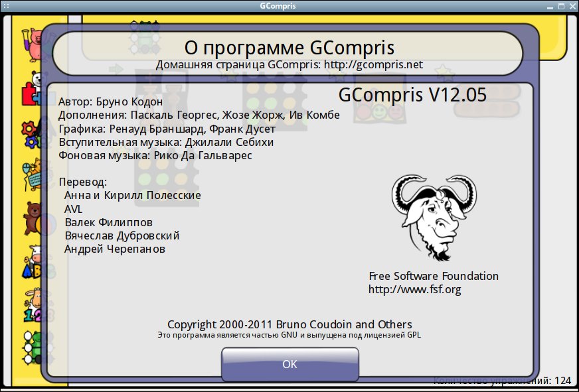This screenshot has height=392, width=579.
Task: Click the GCompris window title bar
Action: (x=278, y=6)
